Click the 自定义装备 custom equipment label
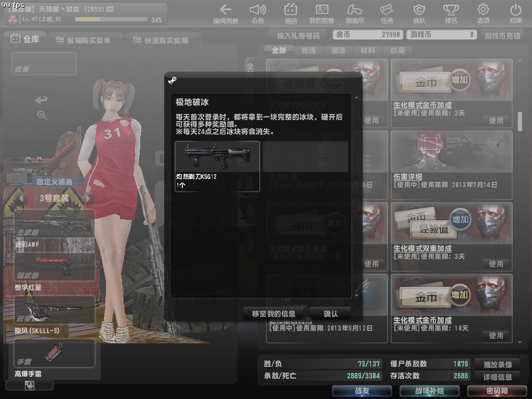This screenshot has height=399, width=532. point(54,182)
